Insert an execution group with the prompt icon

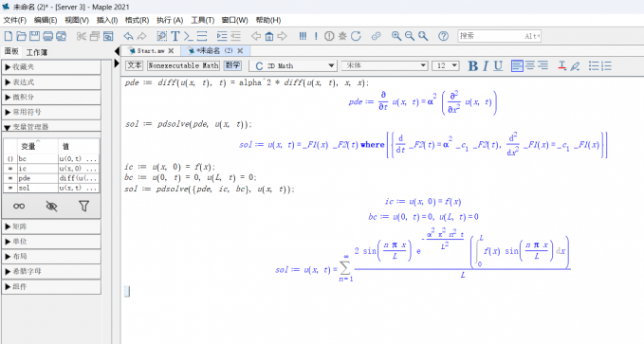[189, 36]
